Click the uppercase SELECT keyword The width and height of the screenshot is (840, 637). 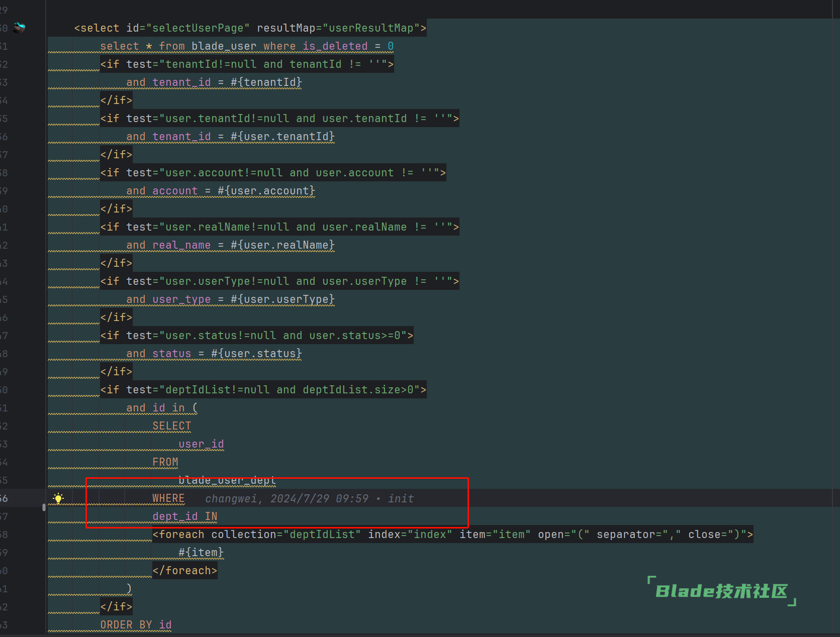coord(171,426)
